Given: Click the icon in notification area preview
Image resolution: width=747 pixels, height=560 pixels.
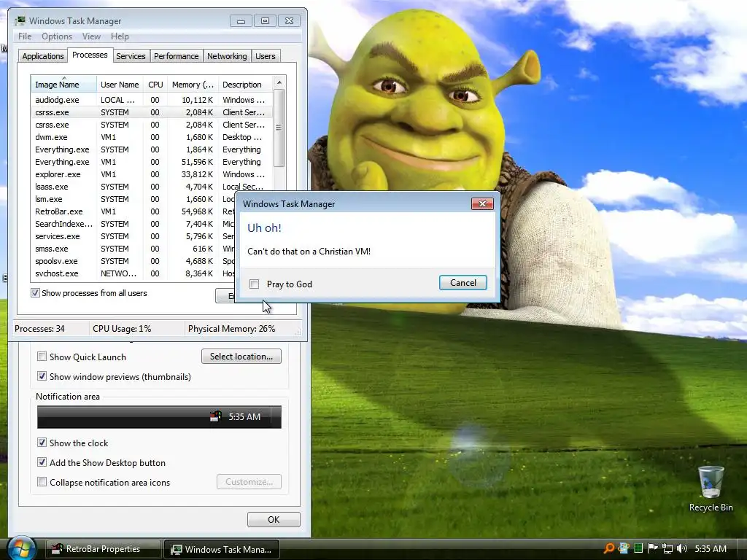Looking at the screenshot, I should (x=215, y=416).
